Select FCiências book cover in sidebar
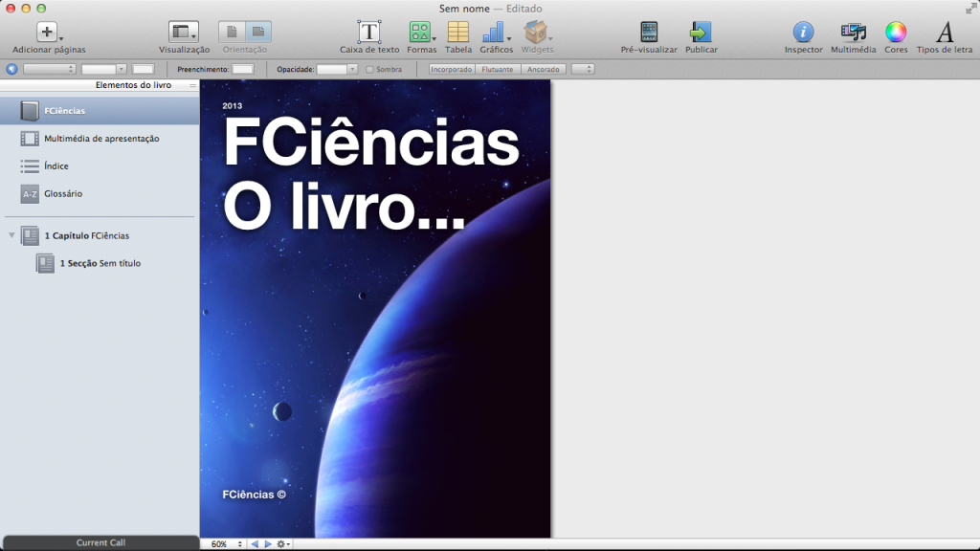This screenshot has width=980, height=551. coord(100,111)
